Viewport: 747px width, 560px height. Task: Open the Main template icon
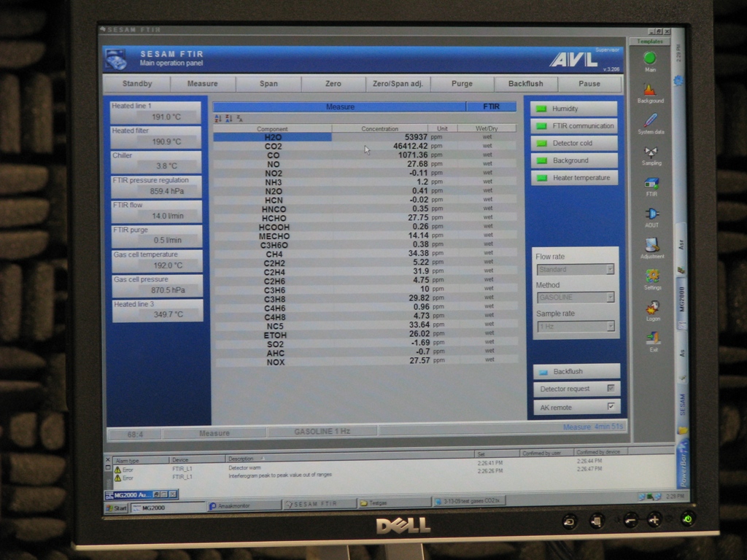click(650, 58)
